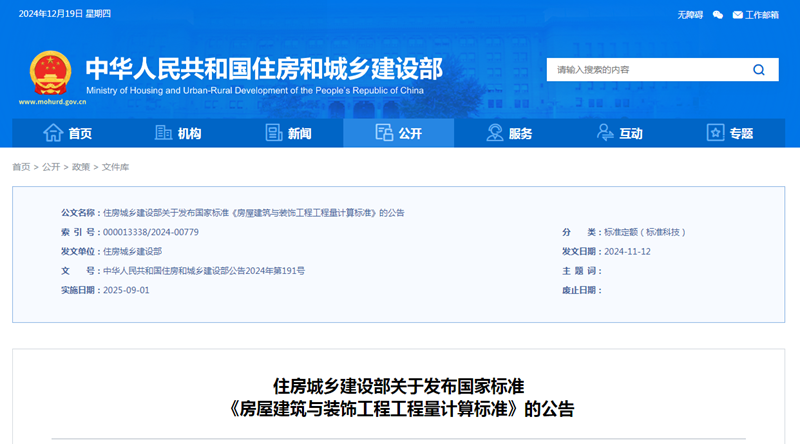This screenshot has width=800, height=444.
Task: Click 首页 in the breadcrumb
Action: (x=21, y=167)
